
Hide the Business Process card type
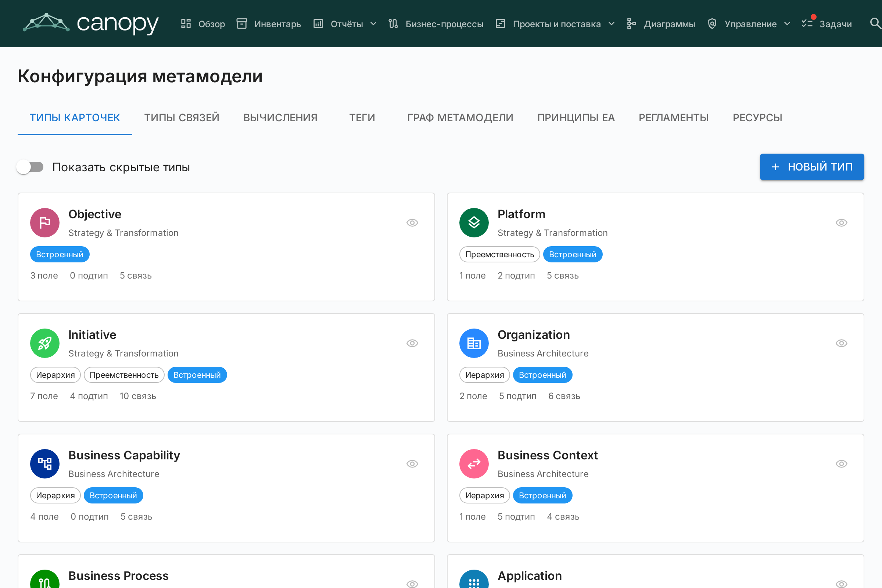(412, 584)
